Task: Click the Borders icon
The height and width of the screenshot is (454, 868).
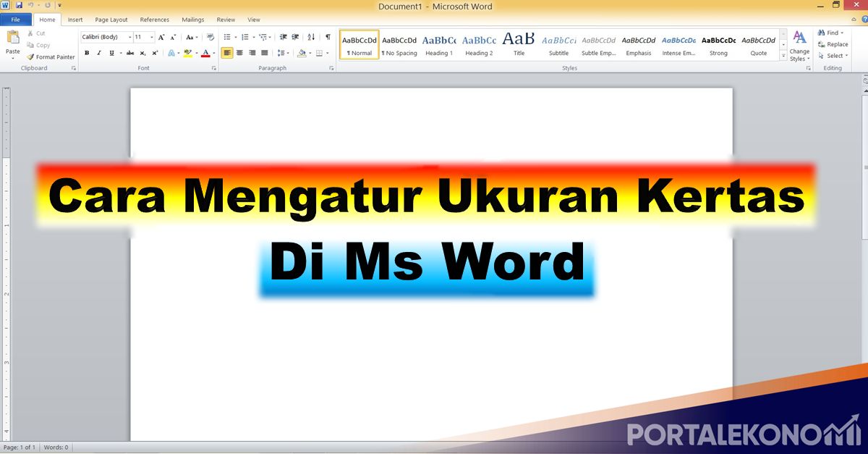Action: tap(318, 53)
